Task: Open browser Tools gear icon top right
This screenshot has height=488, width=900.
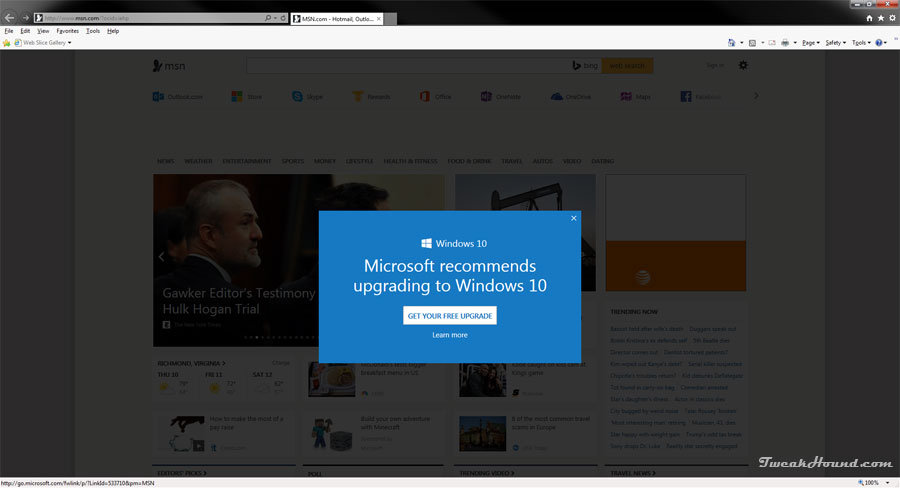Action: [892, 18]
